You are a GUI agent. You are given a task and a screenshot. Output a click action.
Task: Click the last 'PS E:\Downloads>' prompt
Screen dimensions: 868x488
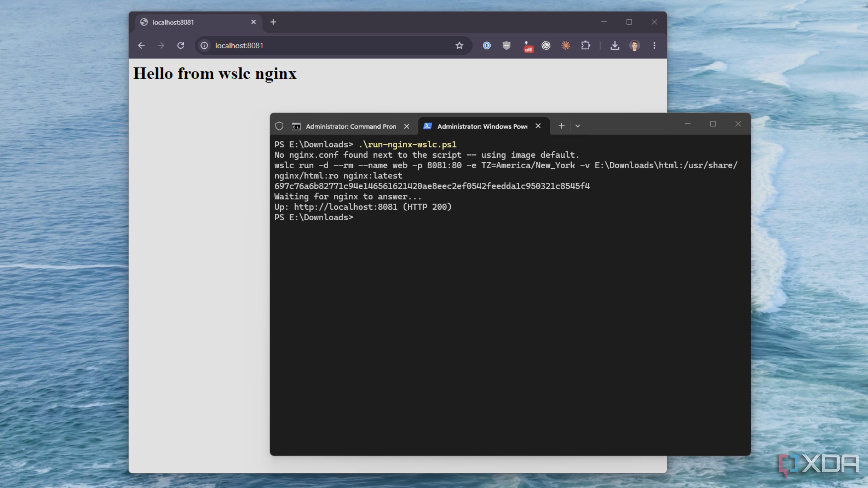(314, 217)
